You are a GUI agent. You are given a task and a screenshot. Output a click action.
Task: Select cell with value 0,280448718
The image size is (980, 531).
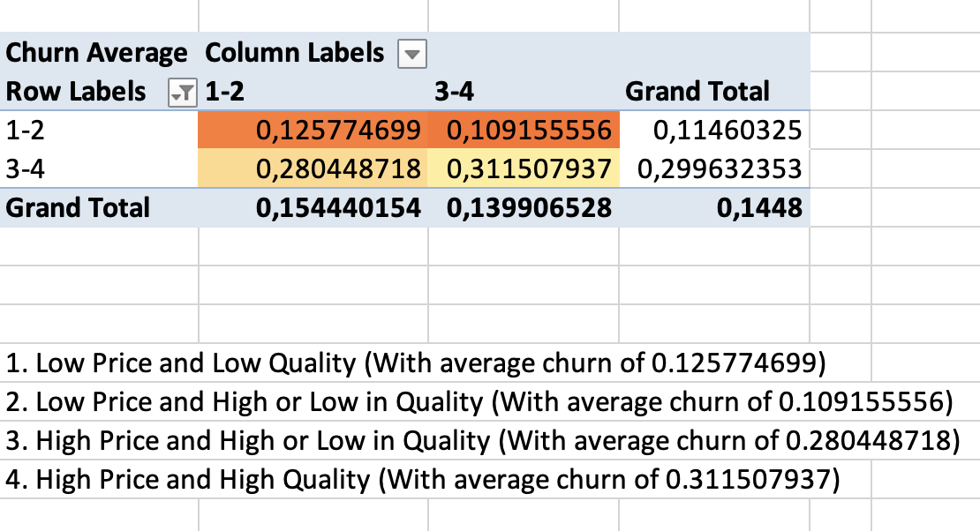313,168
